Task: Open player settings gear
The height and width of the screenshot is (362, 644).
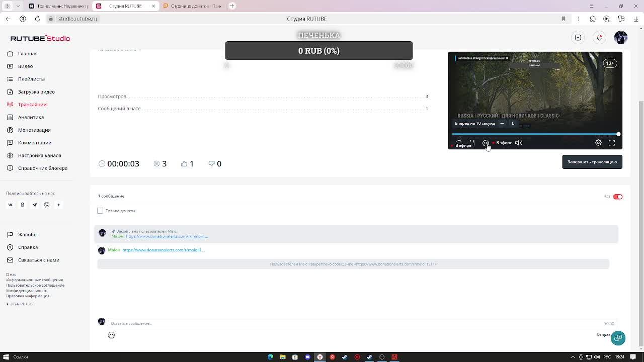Action: coord(598,143)
